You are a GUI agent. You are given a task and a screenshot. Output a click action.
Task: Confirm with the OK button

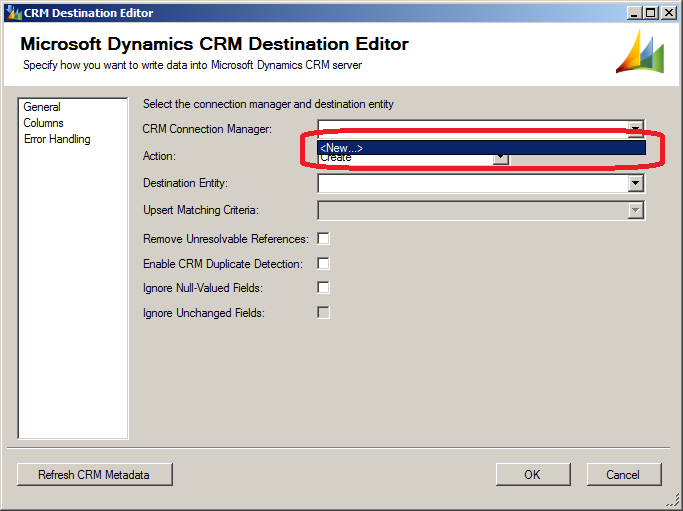[x=533, y=474]
